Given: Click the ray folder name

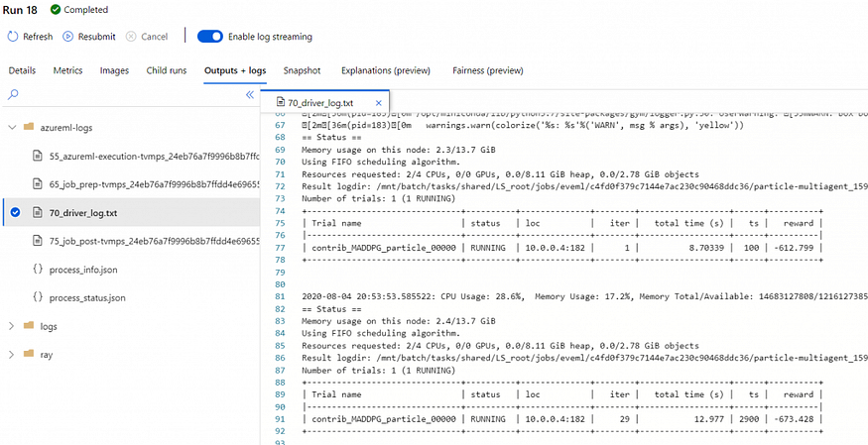Looking at the screenshot, I should 47,355.
